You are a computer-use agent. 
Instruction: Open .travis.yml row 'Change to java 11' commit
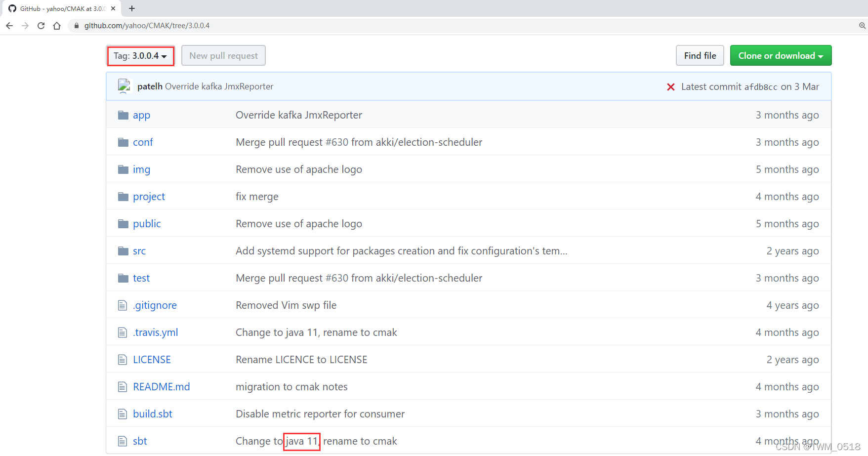click(316, 332)
